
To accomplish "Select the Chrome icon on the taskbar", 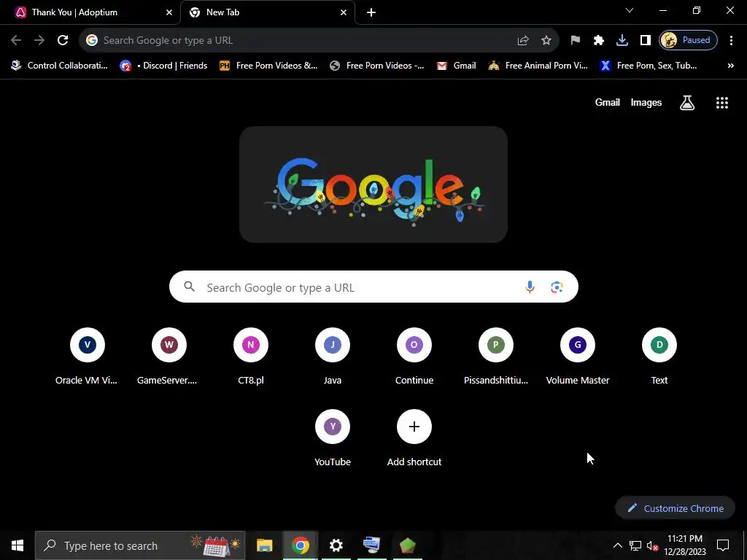I will 300,545.
